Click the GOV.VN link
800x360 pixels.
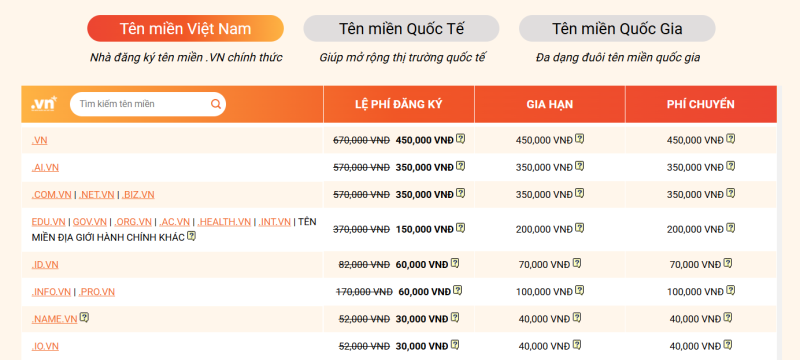click(x=90, y=222)
